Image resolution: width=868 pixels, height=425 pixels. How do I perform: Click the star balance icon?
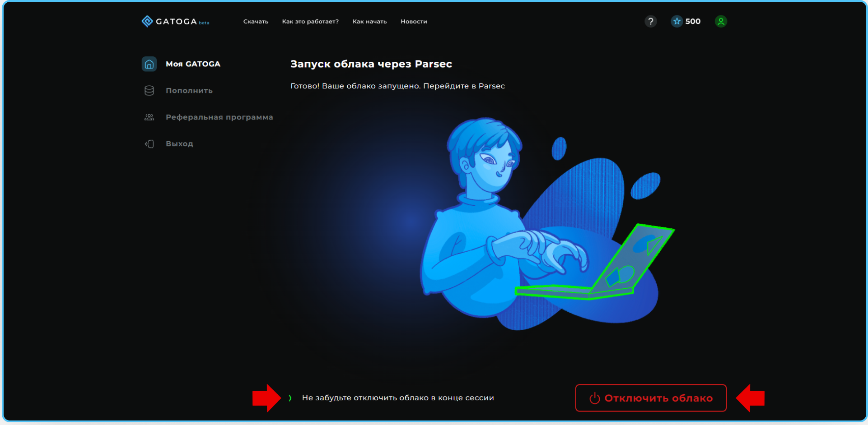pyautogui.click(x=677, y=21)
